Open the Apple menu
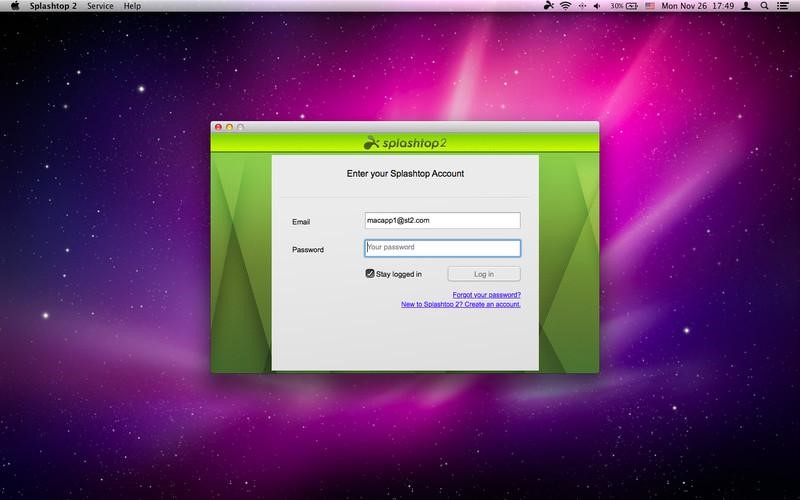Viewport: 800px width, 500px height. (x=15, y=6)
